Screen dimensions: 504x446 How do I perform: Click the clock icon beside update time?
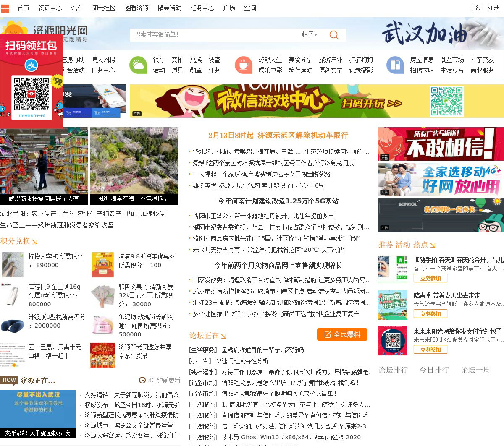click(142, 380)
